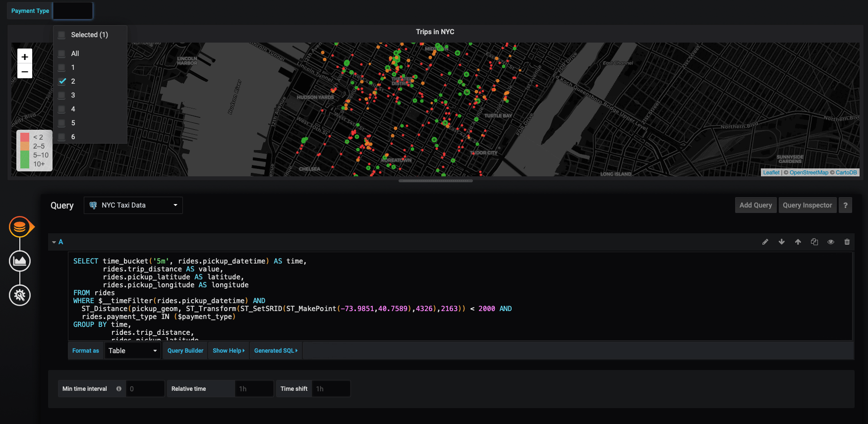This screenshot has width=868, height=424.
Task: Toggle the Selected (1) checkbox
Action: (61, 35)
